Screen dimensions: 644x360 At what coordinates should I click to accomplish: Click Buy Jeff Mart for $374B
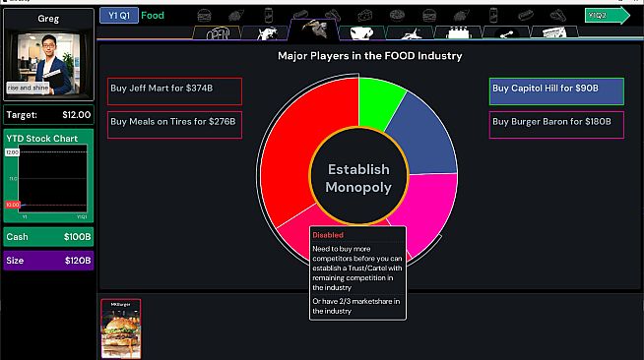(174, 91)
